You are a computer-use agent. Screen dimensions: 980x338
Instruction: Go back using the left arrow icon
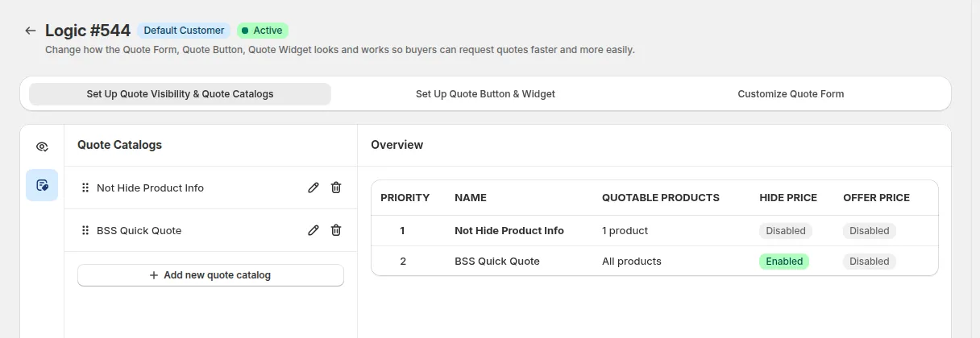click(x=31, y=31)
